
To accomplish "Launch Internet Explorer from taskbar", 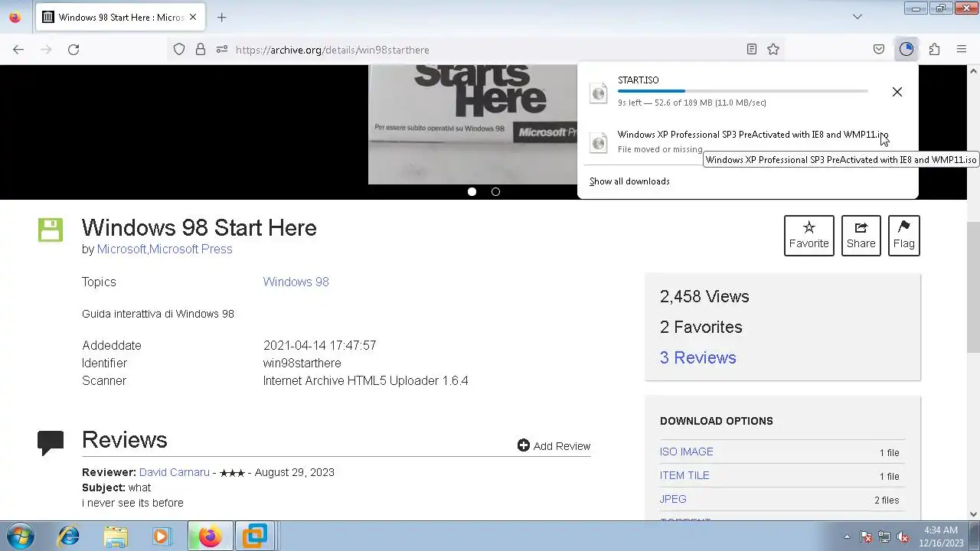I will 69,536.
